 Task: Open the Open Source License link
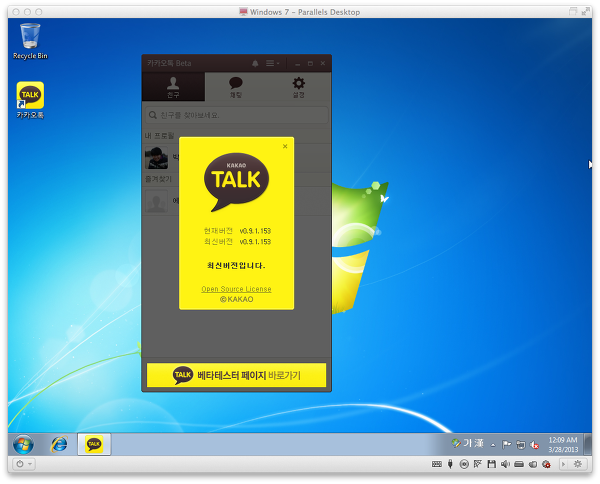236,289
